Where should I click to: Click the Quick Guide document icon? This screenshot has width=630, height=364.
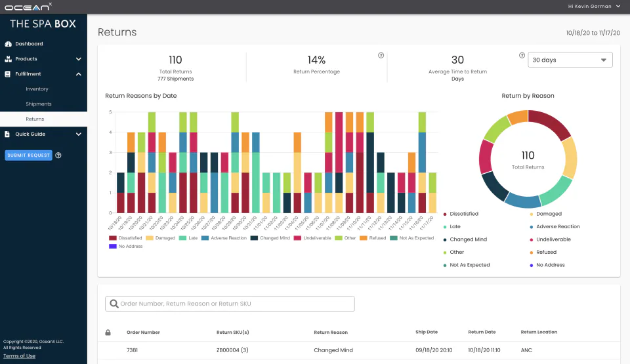tap(7, 134)
